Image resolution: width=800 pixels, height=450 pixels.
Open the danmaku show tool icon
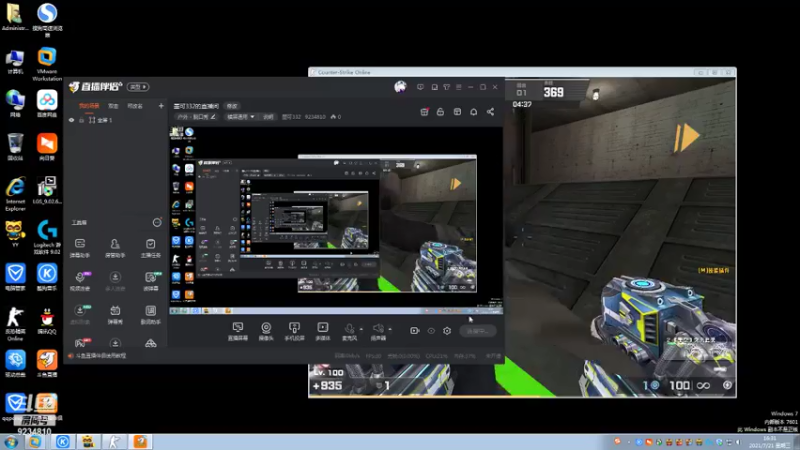point(115,314)
